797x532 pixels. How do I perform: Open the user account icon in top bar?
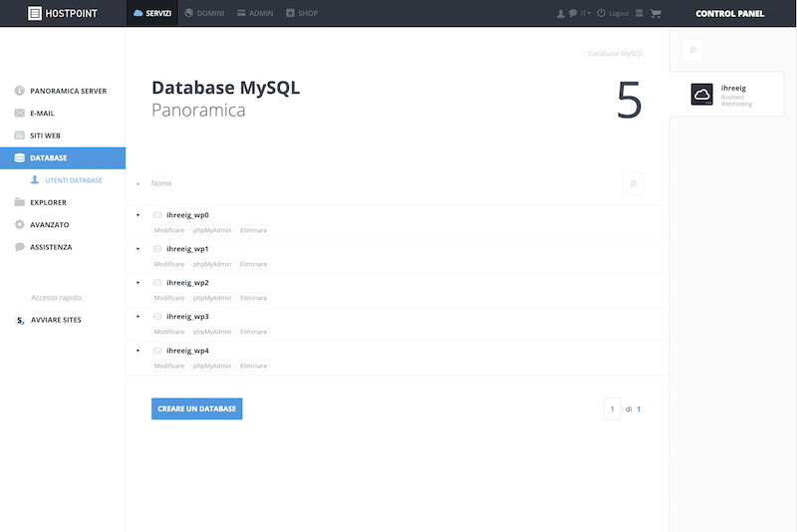(x=561, y=14)
